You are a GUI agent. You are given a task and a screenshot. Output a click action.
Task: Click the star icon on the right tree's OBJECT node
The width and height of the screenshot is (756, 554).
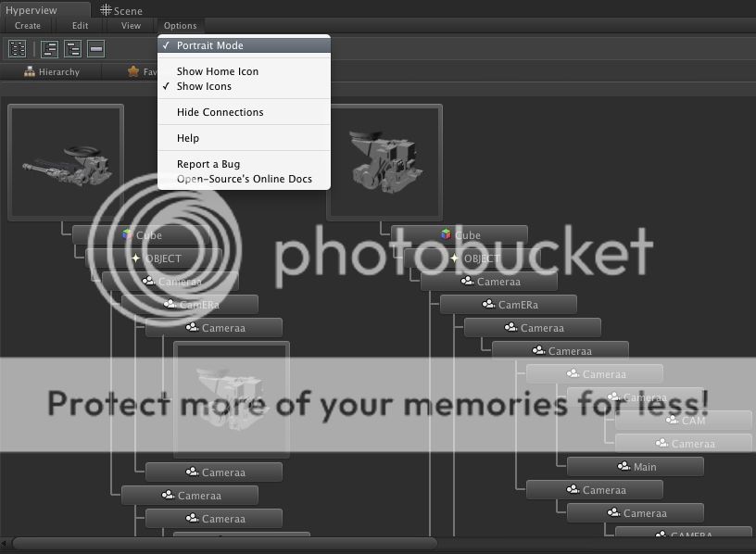[x=454, y=258]
